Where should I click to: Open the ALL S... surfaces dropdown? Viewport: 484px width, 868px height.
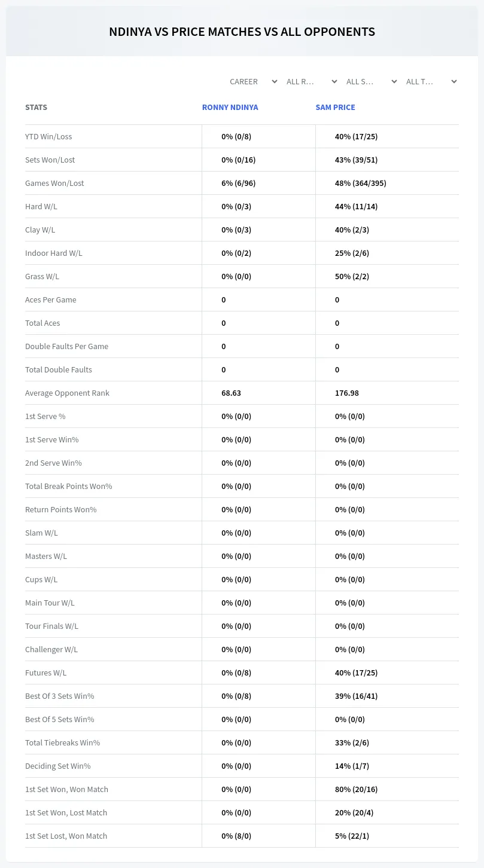(x=372, y=81)
